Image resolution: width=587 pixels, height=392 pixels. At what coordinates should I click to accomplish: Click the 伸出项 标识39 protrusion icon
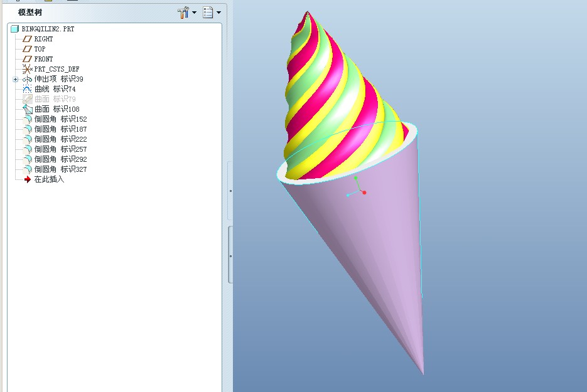click(28, 79)
